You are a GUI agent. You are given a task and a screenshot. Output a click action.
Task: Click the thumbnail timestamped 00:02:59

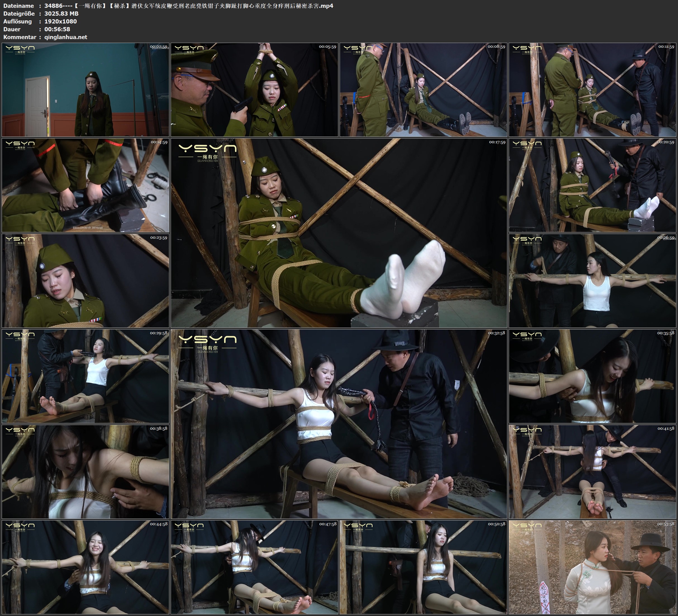point(85,90)
